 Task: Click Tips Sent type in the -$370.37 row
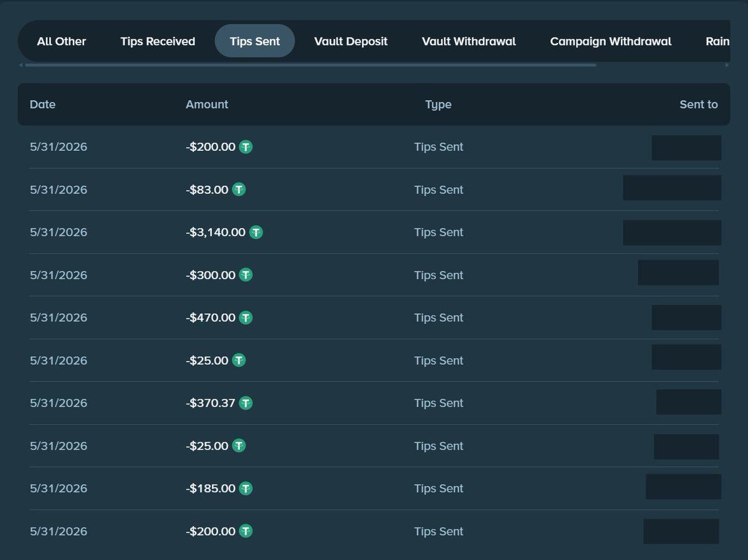(439, 403)
